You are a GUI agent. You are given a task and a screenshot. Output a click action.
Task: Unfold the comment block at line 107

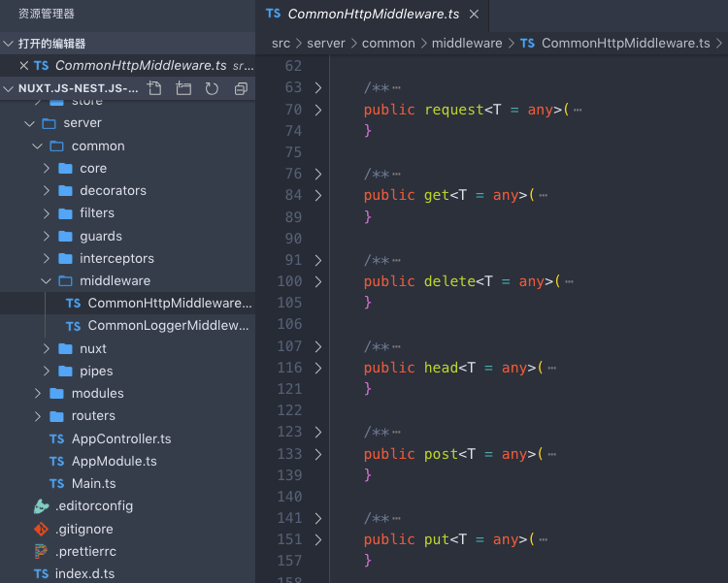pyautogui.click(x=318, y=346)
